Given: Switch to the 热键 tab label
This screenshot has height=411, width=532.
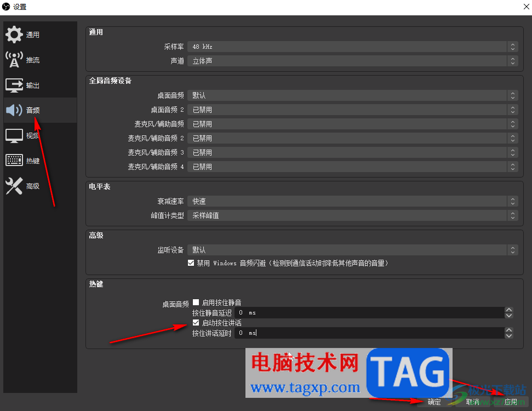Looking at the screenshot, I should point(32,161).
